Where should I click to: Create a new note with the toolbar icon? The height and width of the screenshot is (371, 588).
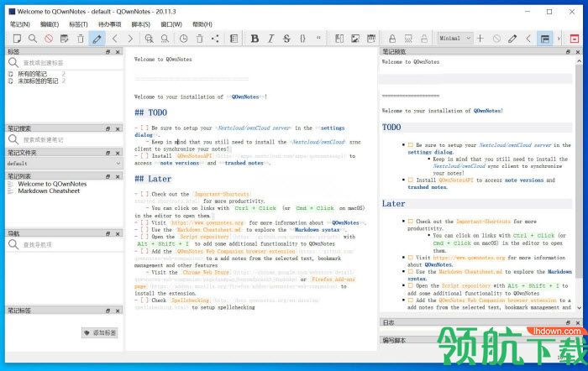pos(17,39)
